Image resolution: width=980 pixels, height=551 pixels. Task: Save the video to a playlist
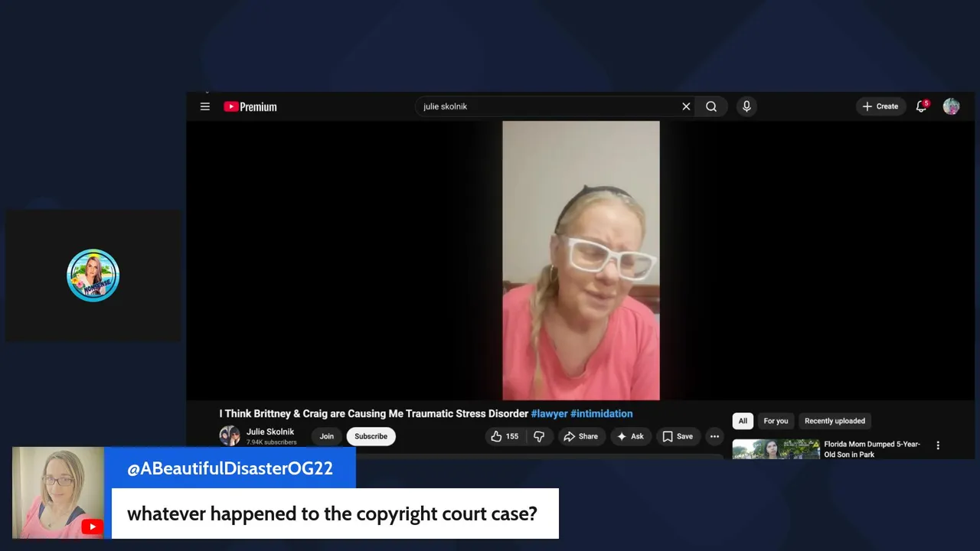pyautogui.click(x=678, y=436)
